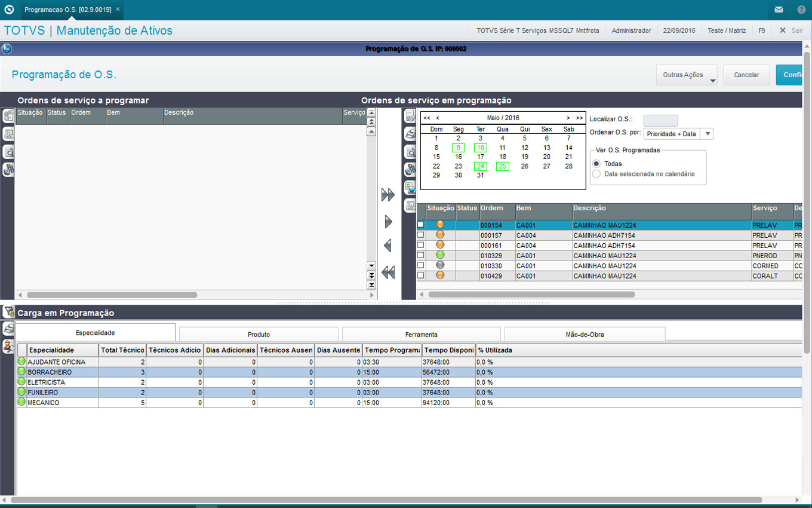The image size is (812, 508).
Task: Open the mail envelope icon in header
Action: [x=779, y=10]
